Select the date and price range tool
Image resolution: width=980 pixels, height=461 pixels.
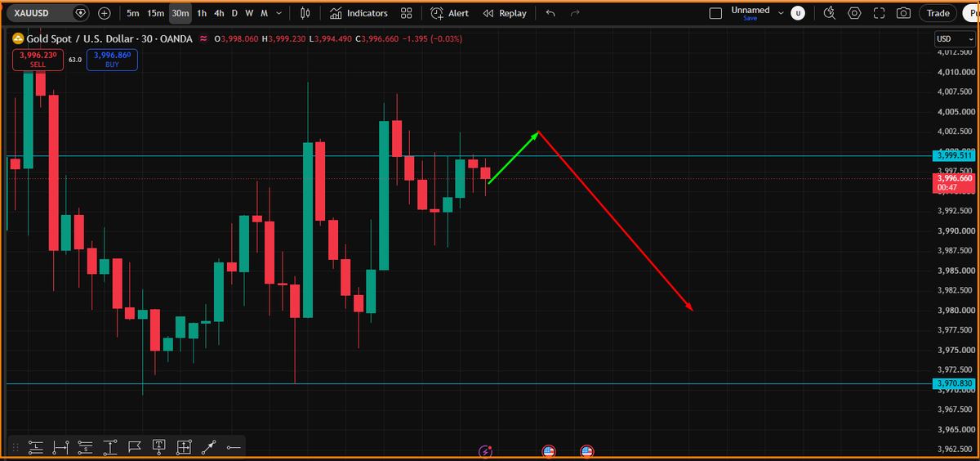pyautogui.click(x=184, y=446)
